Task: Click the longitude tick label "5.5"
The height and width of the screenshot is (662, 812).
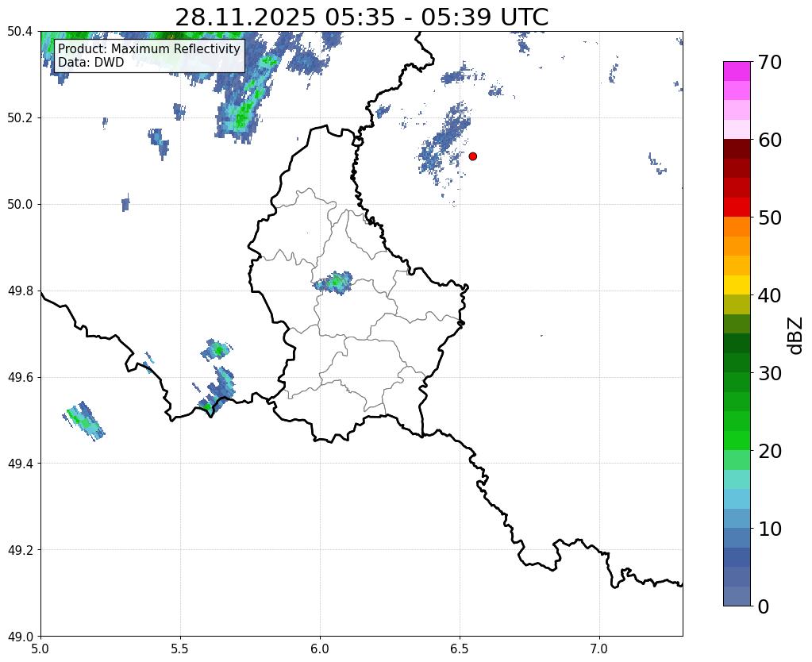Action: [180, 649]
